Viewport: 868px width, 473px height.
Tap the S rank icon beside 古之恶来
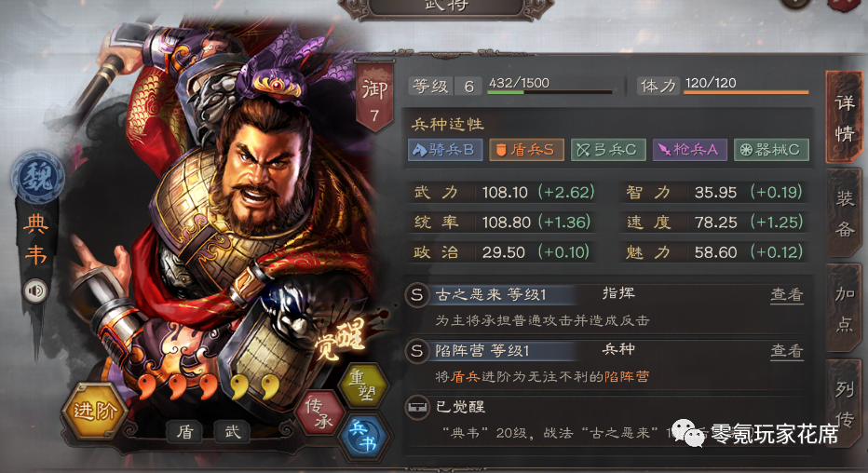tap(417, 295)
